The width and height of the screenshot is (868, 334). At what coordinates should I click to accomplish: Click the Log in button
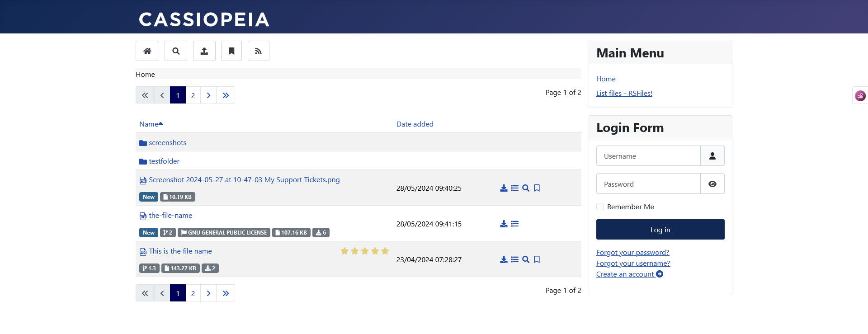tap(660, 230)
